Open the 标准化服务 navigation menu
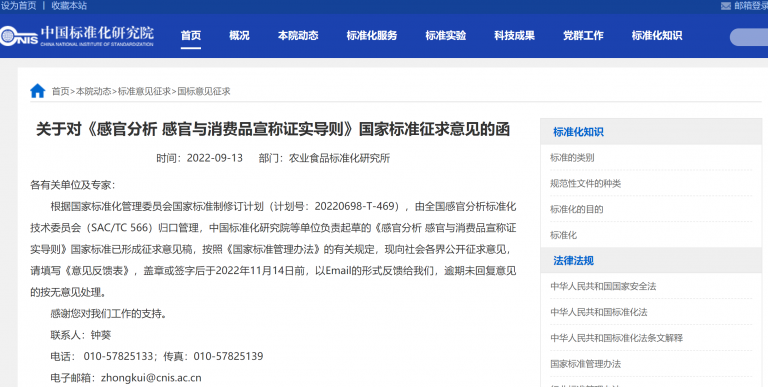This screenshot has height=387, width=768. [372, 36]
